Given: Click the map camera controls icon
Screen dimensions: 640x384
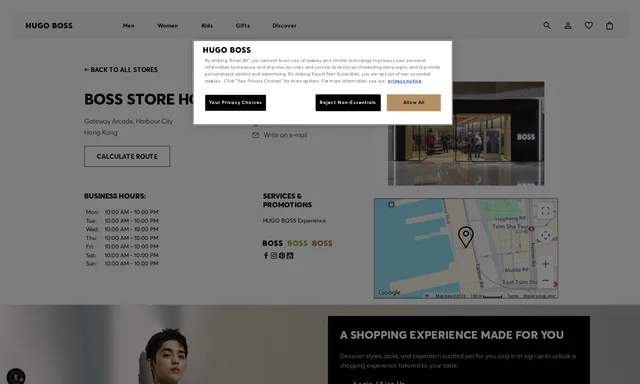Looking at the screenshot, I should point(545,235).
